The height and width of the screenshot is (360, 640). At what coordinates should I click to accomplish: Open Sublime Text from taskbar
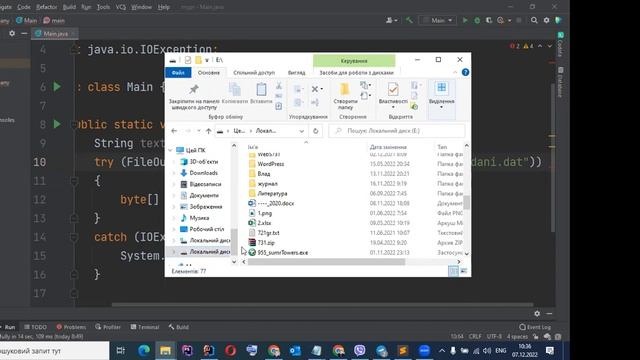coord(403,351)
